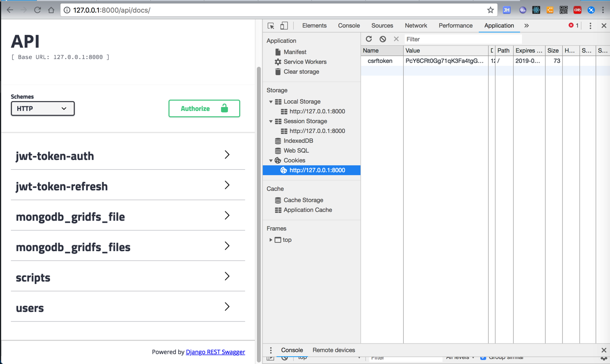Switch to the Performance tab

[455, 26]
